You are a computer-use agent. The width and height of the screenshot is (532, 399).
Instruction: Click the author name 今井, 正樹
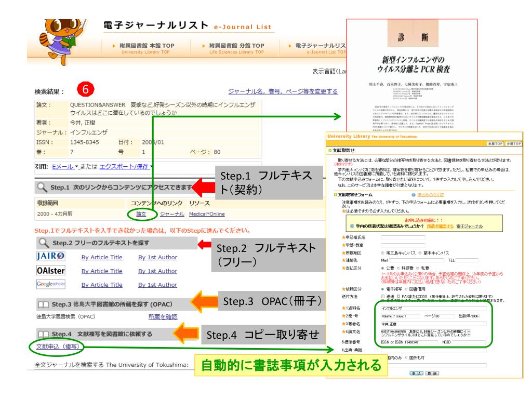point(83,123)
